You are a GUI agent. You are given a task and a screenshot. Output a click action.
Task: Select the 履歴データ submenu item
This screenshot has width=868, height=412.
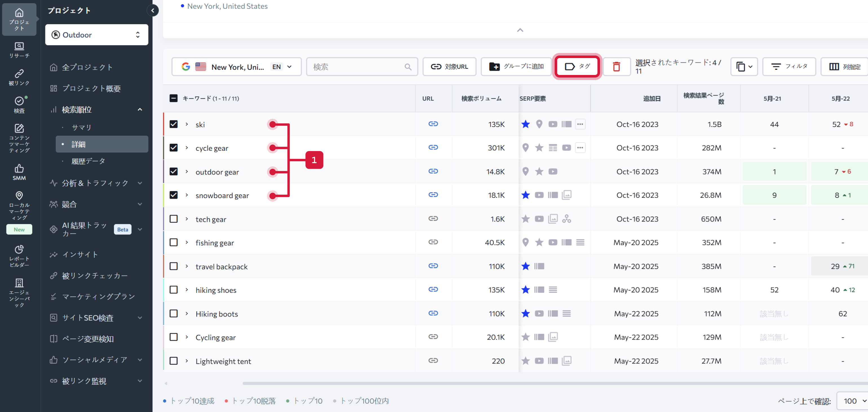point(88,161)
